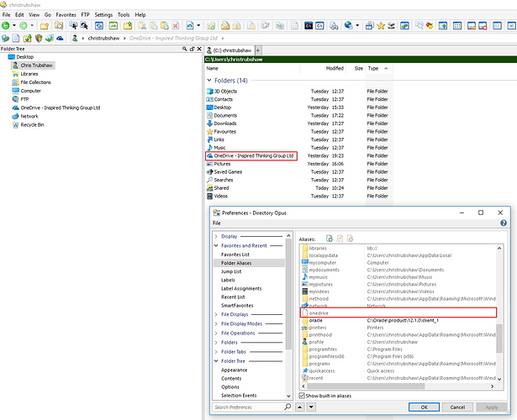The image size is (517, 420).
Task: Click the add new alias icon
Action: click(329, 239)
